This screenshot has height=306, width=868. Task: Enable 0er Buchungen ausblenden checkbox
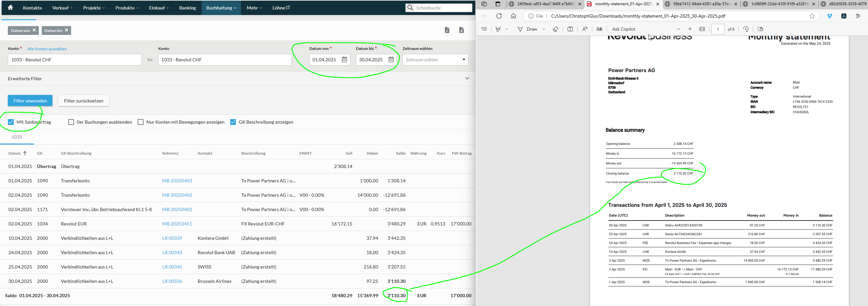[x=71, y=122]
